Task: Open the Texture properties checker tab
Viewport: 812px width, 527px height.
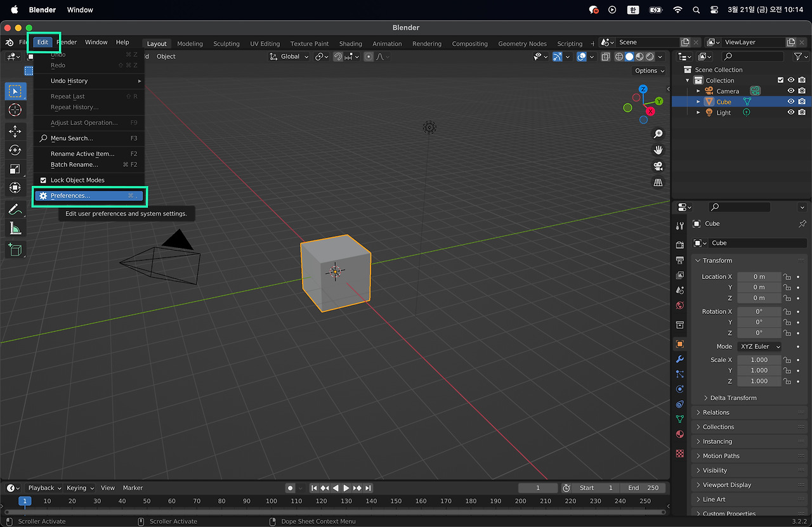Action: (x=680, y=453)
